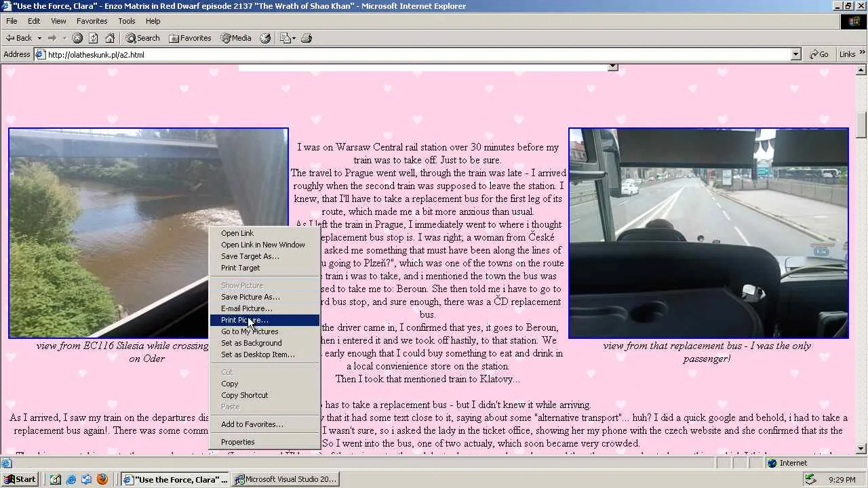Viewport: 868px width, 488px height.
Task: Select Save Target As... in context menu
Action: tap(264, 256)
